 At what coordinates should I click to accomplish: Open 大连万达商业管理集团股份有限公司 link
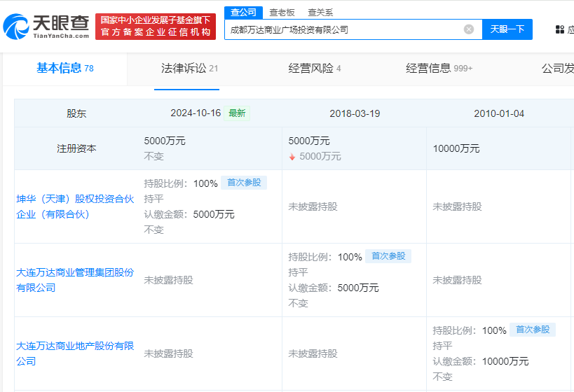coord(75,280)
